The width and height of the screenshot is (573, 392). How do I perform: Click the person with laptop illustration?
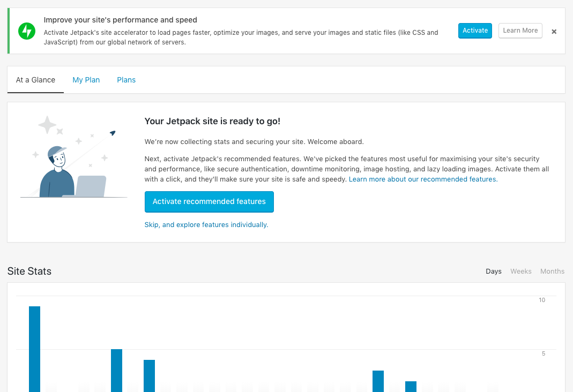pos(74,157)
